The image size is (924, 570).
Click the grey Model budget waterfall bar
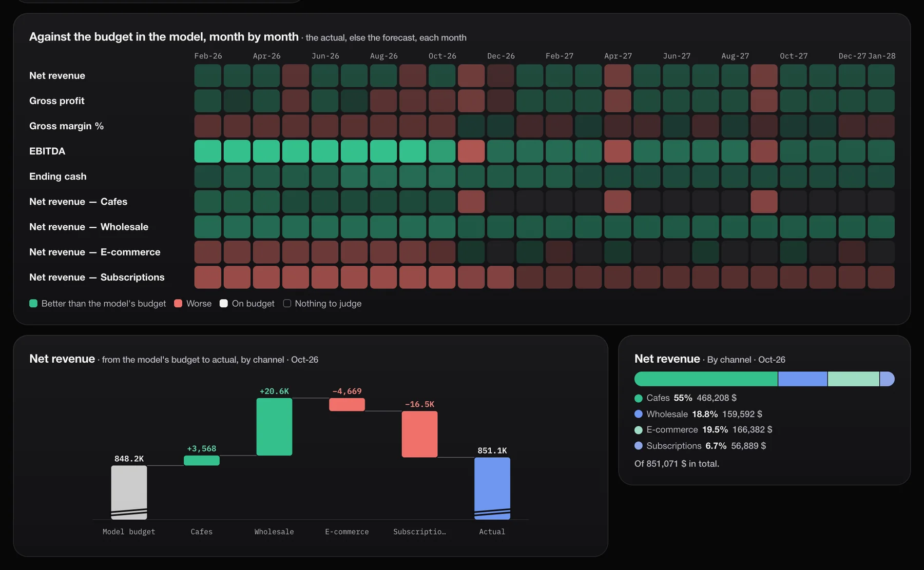pos(129,493)
